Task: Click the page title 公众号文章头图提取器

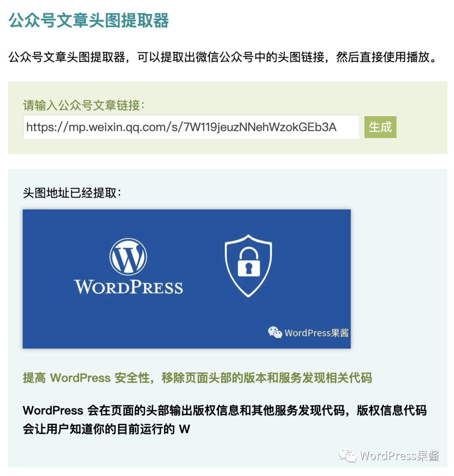Action: (89, 21)
